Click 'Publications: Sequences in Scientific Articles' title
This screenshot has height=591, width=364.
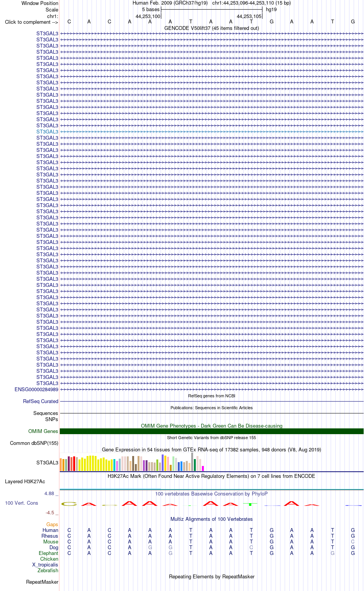(212, 408)
